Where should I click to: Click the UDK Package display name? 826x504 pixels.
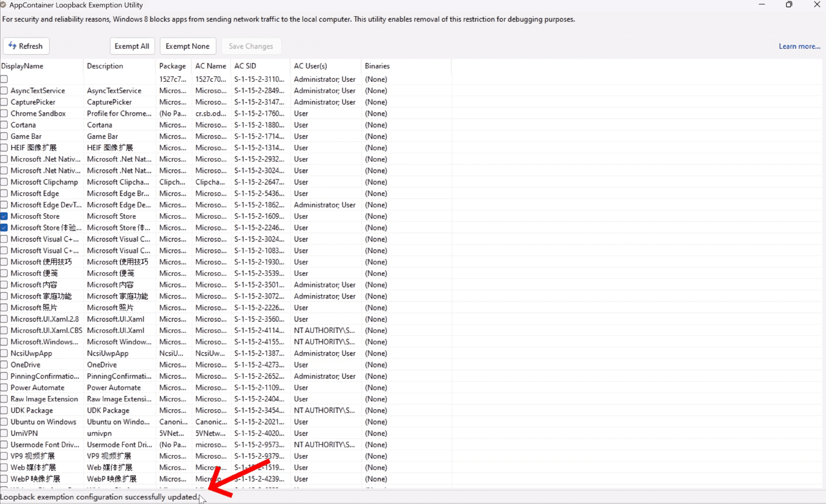tap(32, 410)
